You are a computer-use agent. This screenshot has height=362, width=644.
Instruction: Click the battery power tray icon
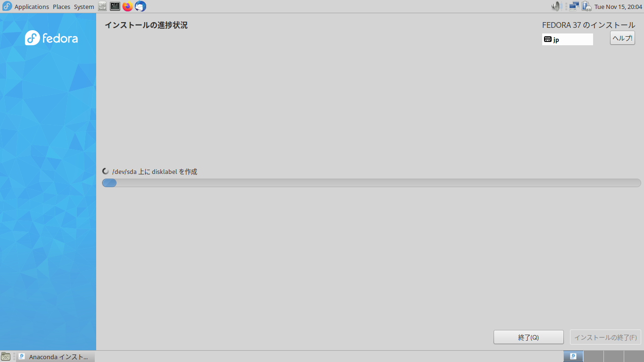[586, 6]
